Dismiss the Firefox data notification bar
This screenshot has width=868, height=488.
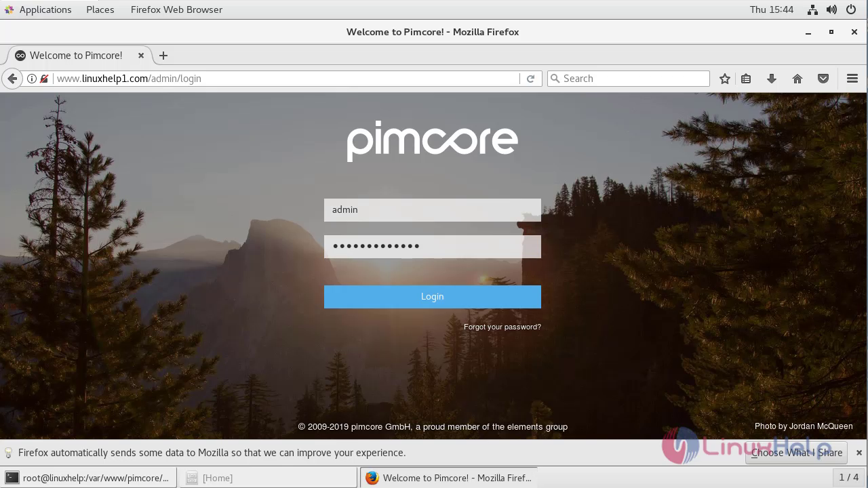tap(859, 453)
